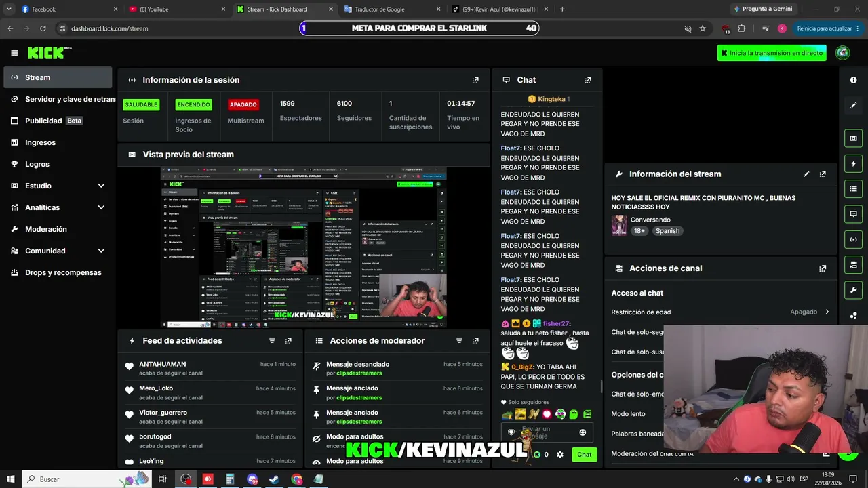Go to Logros in the sidebar
Viewport: 868px width, 488px height.
click(x=58, y=164)
